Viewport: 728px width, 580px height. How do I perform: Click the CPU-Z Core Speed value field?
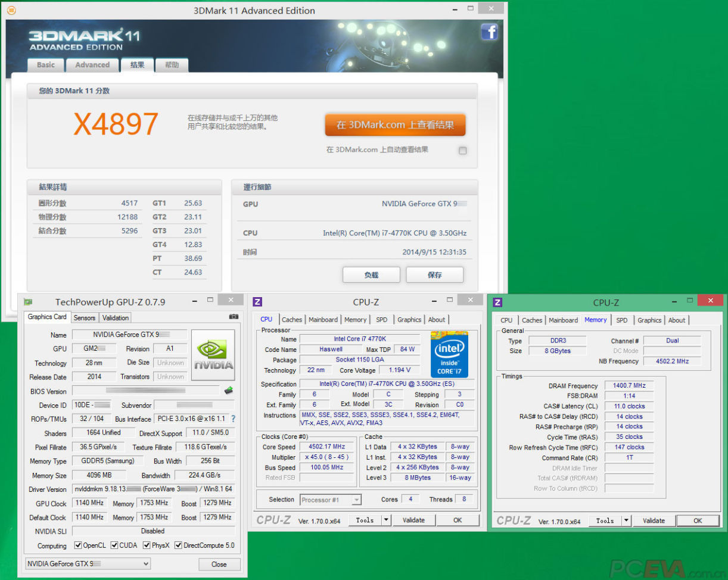point(326,447)
